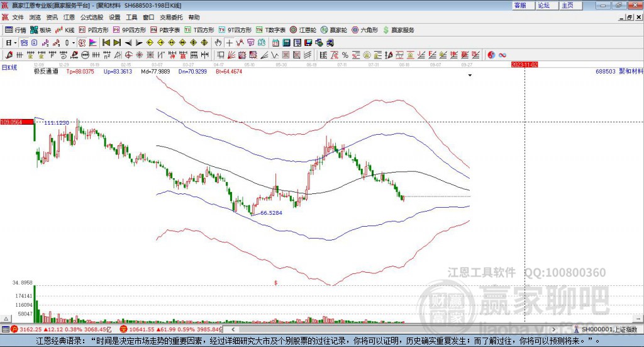Open the 江恩轮 Gann wheel tool
Viewport: 644px width, 347px height.
303,30
